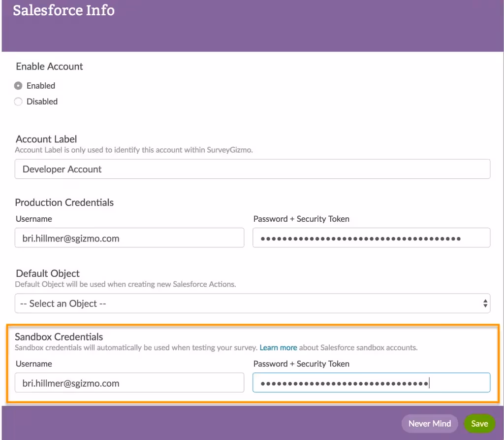Click the Salesforce Info title
Viewport: 504px width, 440px height.
point(63,10)
